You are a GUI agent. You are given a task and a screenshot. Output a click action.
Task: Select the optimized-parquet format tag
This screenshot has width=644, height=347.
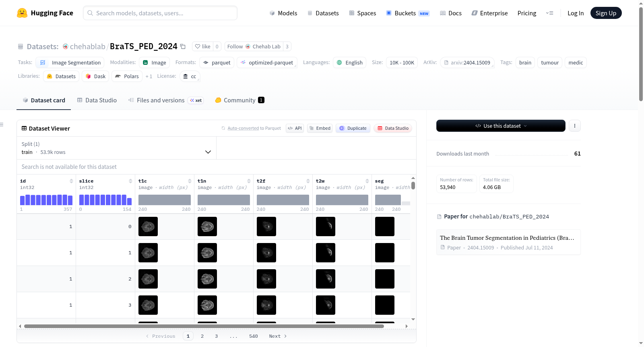point(267,62)
